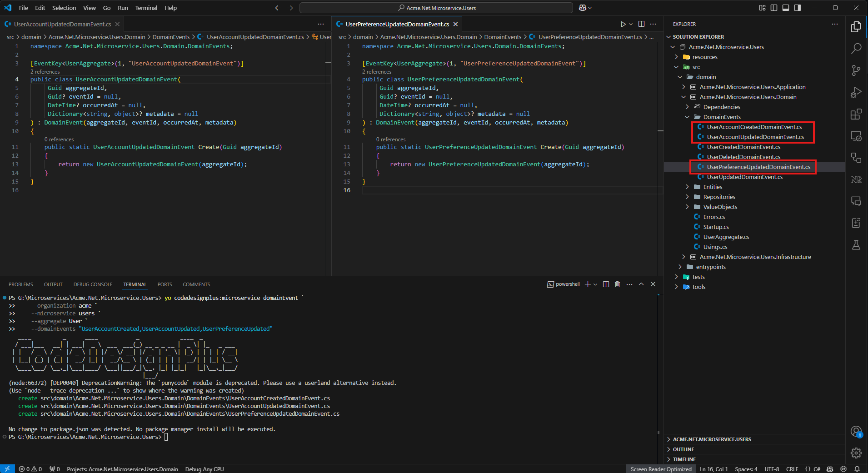The image size is (868, 473).
Task: Open the Testing flask icon view
Action: pos(856,245)
